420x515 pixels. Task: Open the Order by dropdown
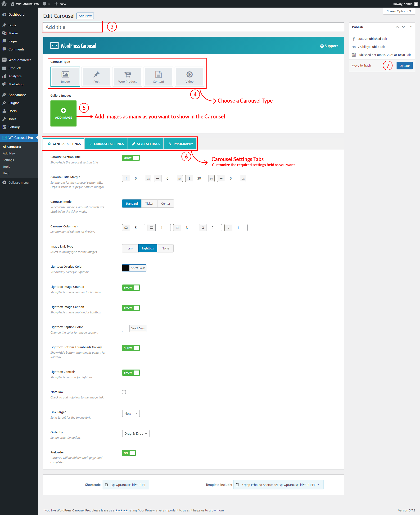coord(135,434)
